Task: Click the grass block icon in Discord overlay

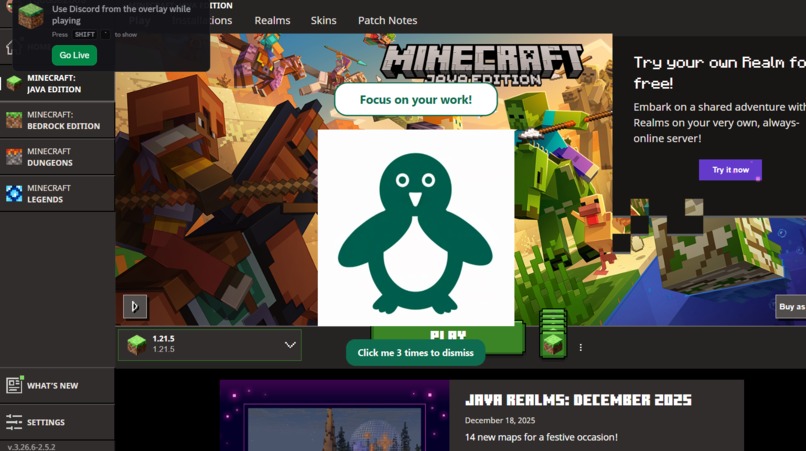Action: point(31,15)
